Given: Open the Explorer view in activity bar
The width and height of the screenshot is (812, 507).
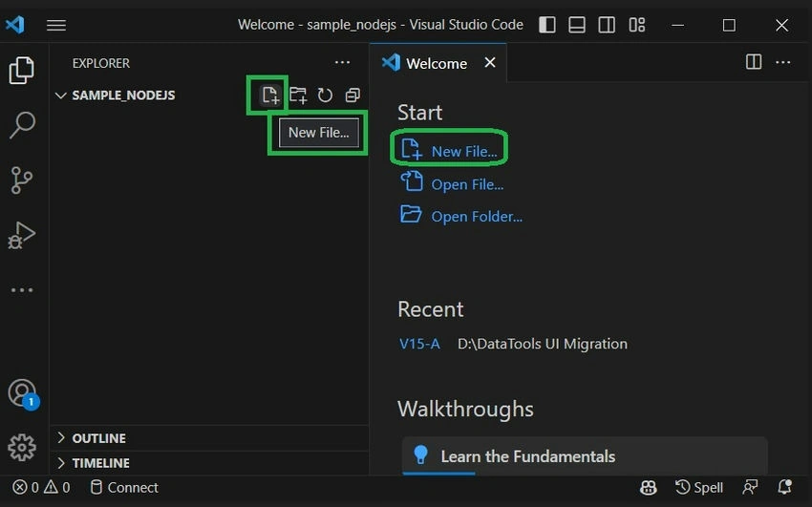Looking at the screenshot, I should [x=22, y=70].
